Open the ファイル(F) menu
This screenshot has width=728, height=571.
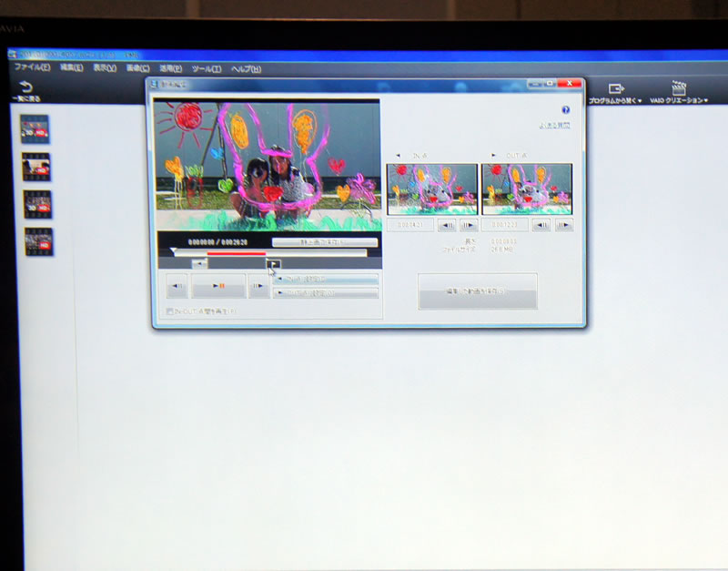[x=32, y=68]
